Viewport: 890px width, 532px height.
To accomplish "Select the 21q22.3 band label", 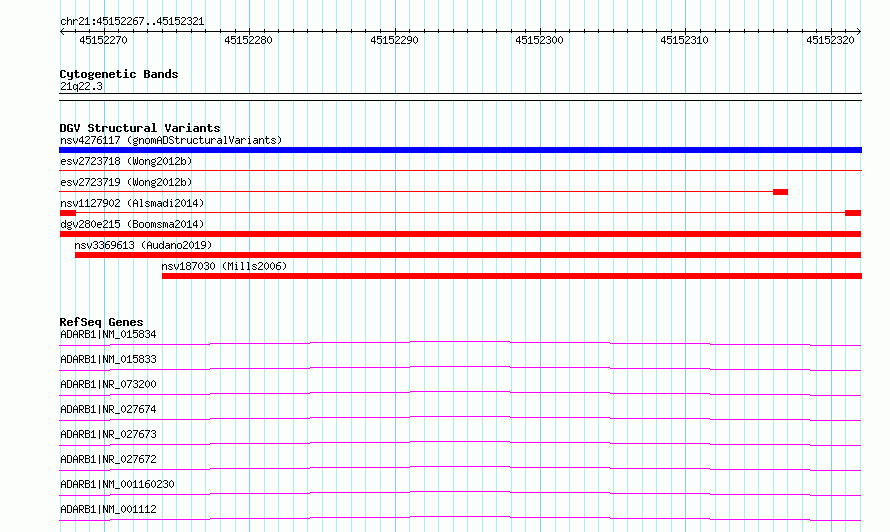I will pyautogui.click(x=81, y=86).
